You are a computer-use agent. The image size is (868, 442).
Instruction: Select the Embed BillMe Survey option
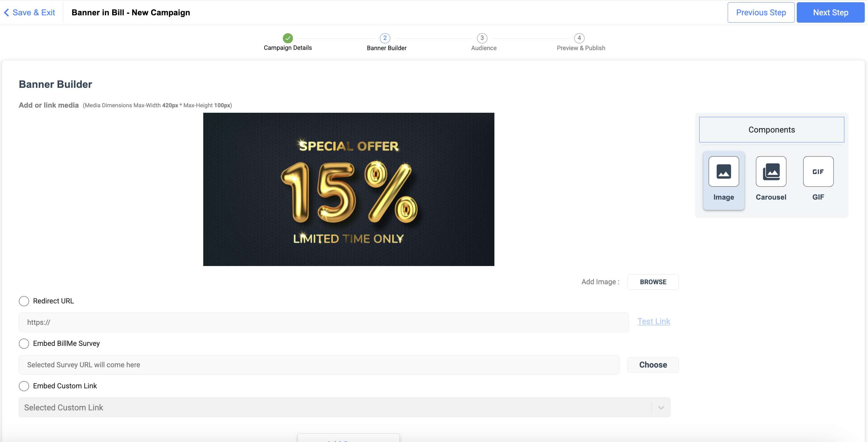[24, 343]
